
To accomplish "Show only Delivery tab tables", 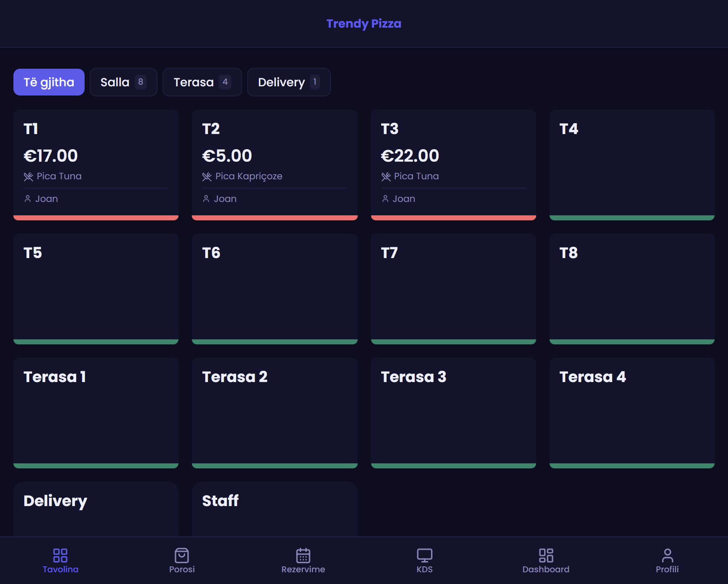I will coord(289,82).
